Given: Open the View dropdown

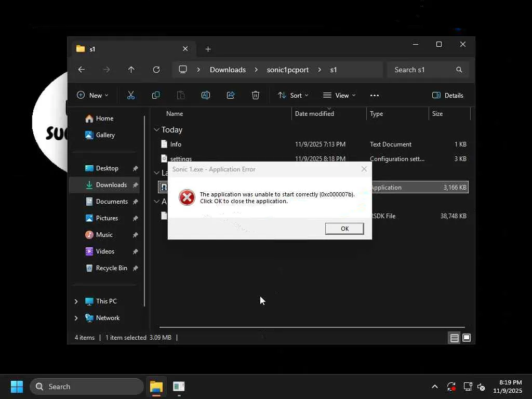Looking at the screenshot, I should click(x=339, y=96).
